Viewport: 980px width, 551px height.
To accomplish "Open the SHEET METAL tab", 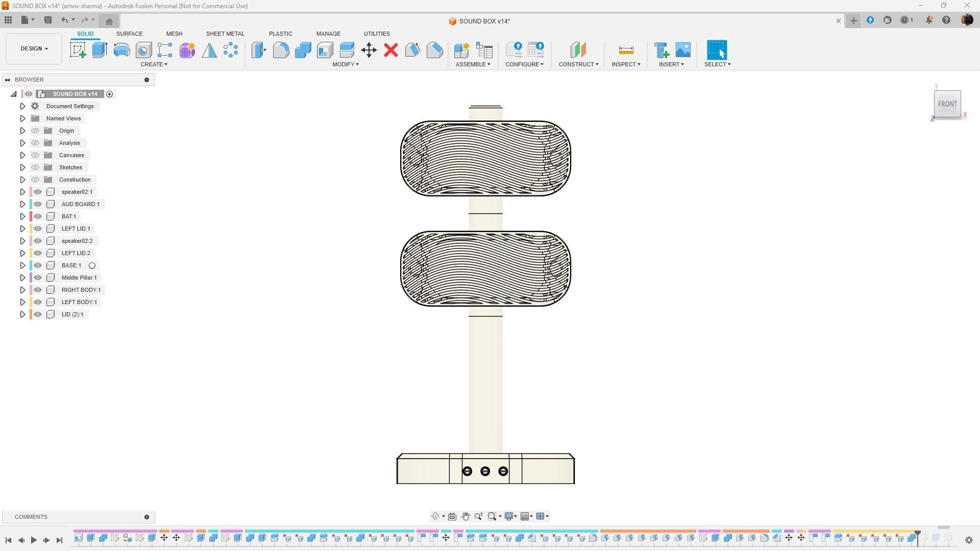I will pos(225,34).
